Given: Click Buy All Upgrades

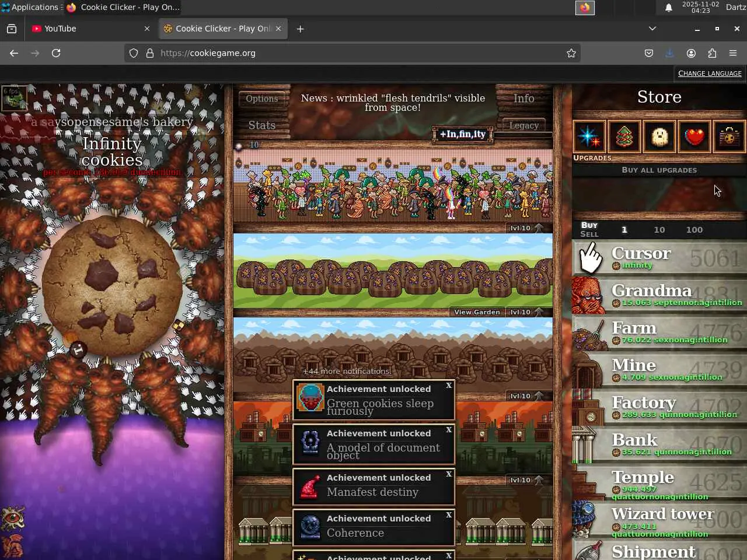Looking at the screenshot, I should [x=659, y=170].
